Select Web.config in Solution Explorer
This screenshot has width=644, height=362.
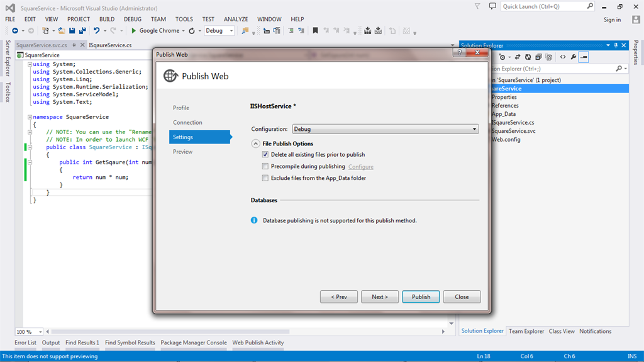coord(506,140)
